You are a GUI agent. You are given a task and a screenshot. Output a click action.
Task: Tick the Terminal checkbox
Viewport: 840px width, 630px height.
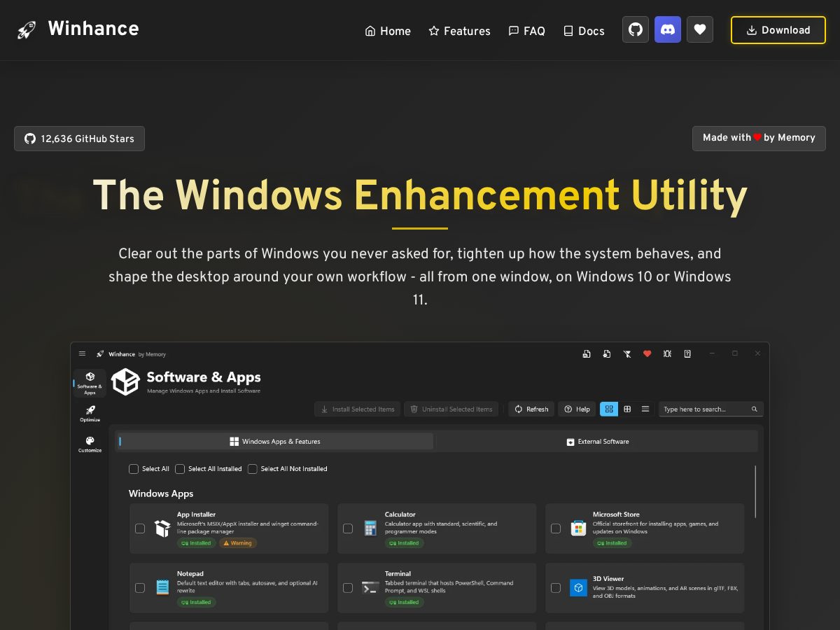pyautogui.click(x=348, y=588)
